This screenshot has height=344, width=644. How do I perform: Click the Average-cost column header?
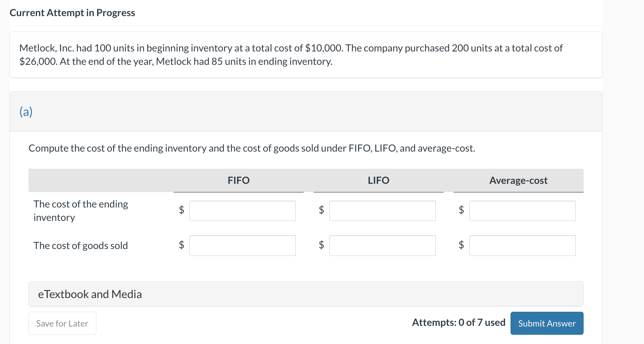518,180
